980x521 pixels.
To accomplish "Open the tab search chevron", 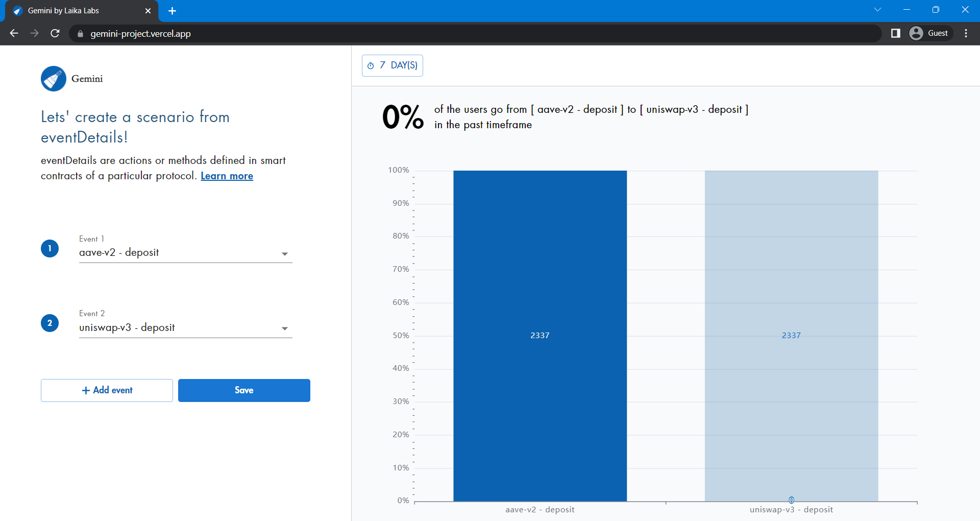I will click(x=877, y=10).
